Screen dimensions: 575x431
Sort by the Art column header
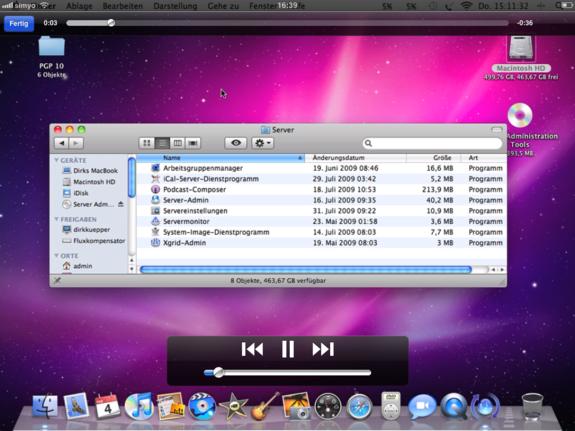click(484, 158)
